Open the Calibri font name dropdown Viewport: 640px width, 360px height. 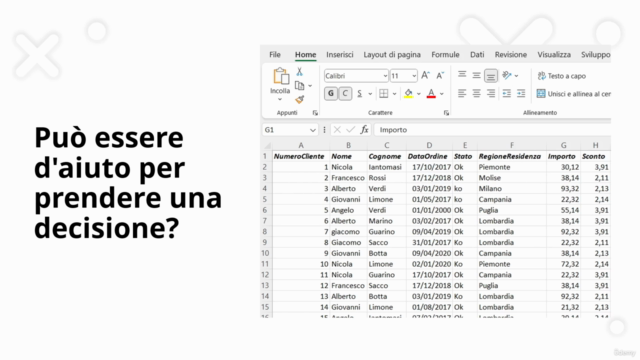(x=385, y=76)
